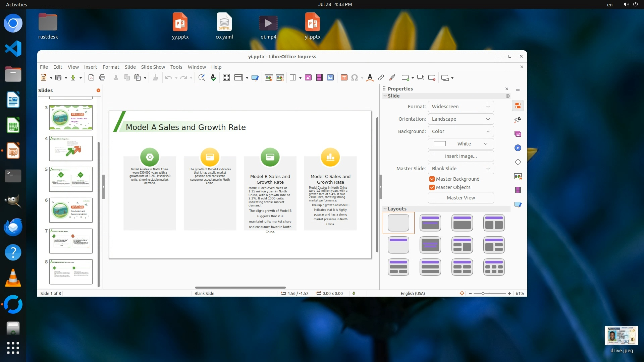Click the Insert Special Character icon
This screenshot has width=644, height=362.
click(354, 78)
